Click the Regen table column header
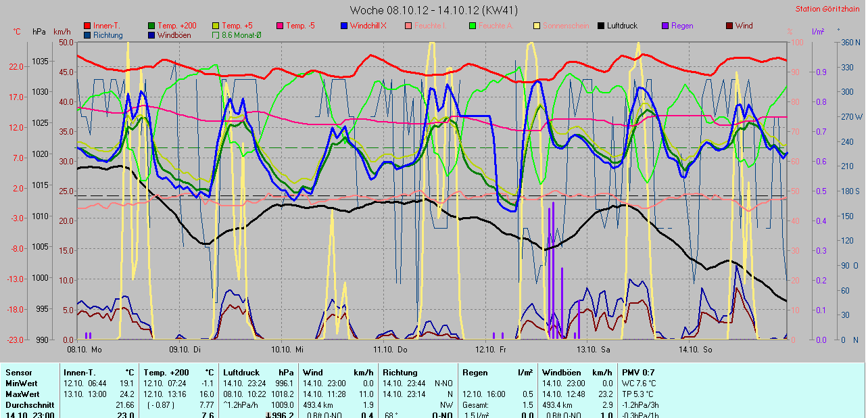Image resolution: width=868 pixels, height=418 pixels. point(475,373)
